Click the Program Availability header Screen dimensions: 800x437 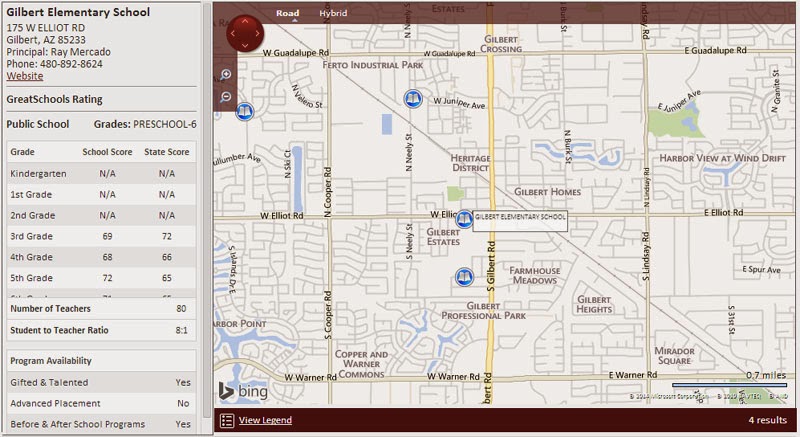click(x=102, y=361)
